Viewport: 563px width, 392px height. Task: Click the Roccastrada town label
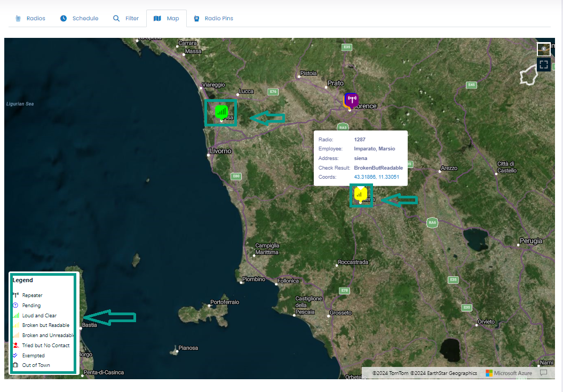click(x=353, y=262)
